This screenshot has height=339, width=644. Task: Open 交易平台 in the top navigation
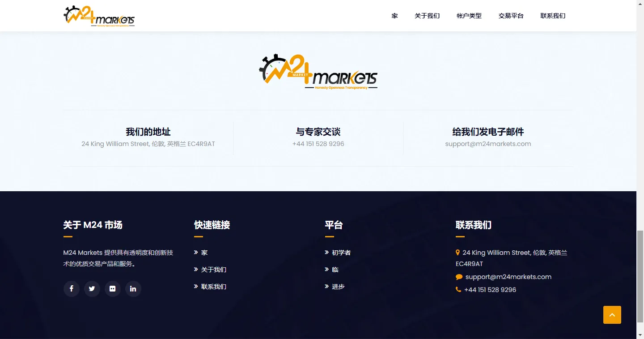point(511,16)
